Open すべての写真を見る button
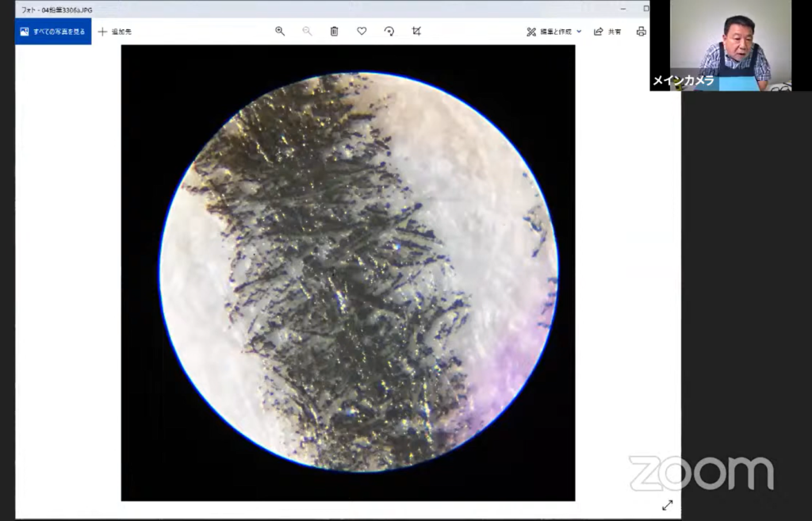This screenshot has width=812, height=521. pyautogui.click(x=53, y=32)
